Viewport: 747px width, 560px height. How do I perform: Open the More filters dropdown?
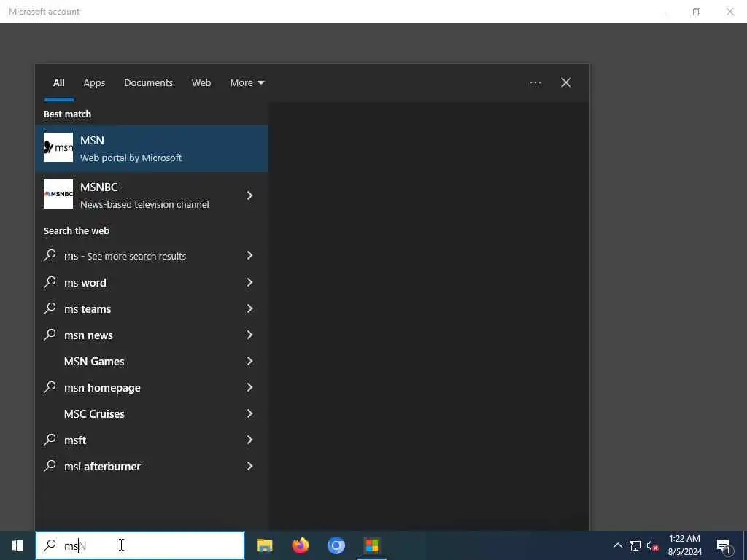tap(247, 83)
